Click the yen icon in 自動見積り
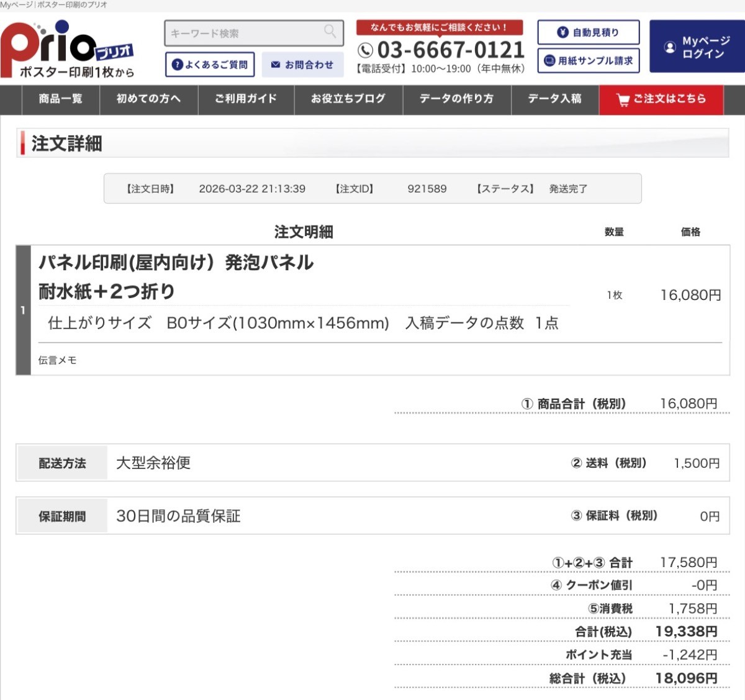 click(x=562, y=32)
